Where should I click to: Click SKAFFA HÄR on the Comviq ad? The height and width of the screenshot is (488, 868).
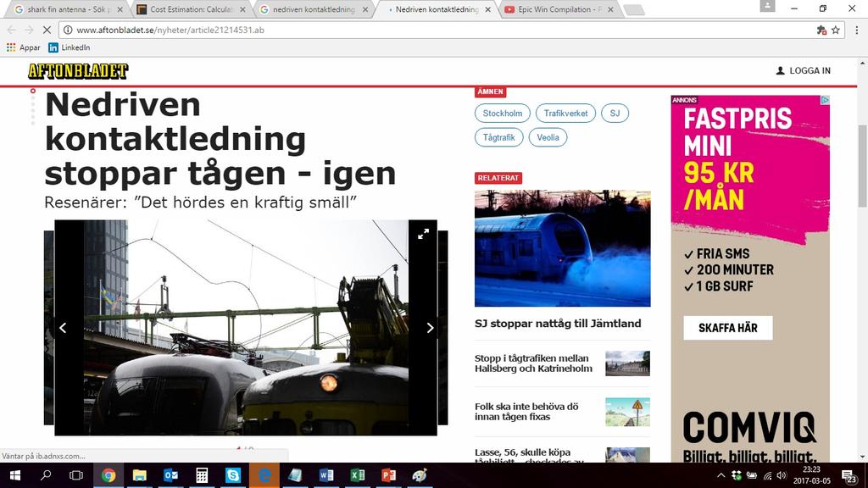[x=728, y=328]
